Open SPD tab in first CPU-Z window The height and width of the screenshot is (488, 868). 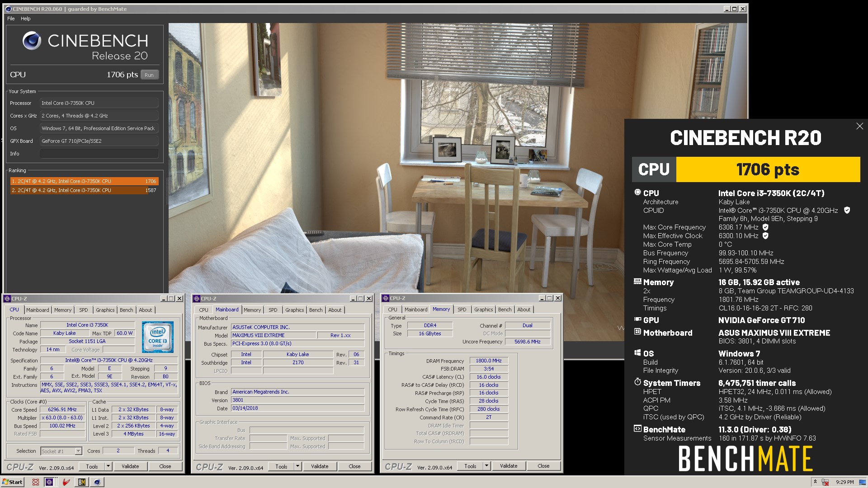point(84,310)
